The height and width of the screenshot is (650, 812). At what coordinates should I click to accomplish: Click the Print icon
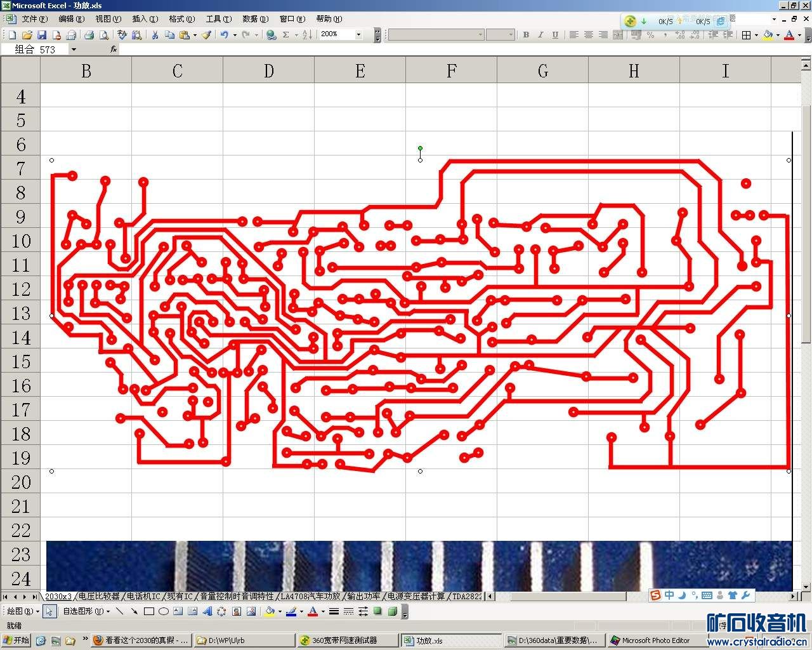coord(89,35)
